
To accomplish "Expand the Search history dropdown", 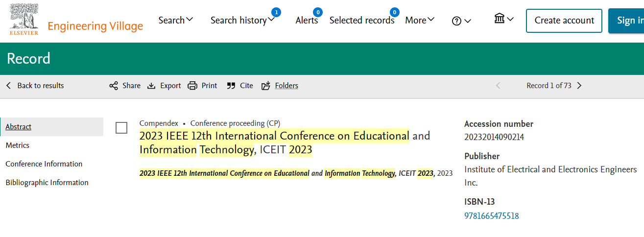I will pyautogui.click(x=243, y=20).
